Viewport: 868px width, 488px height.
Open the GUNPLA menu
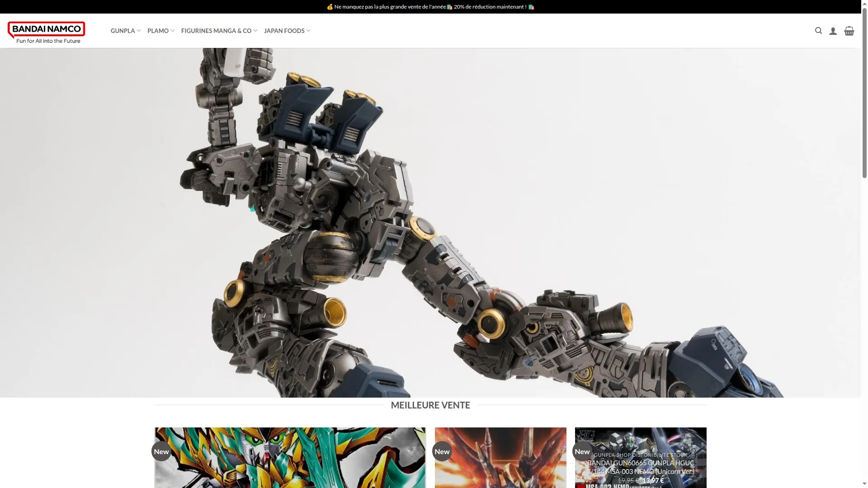[123, 31]
